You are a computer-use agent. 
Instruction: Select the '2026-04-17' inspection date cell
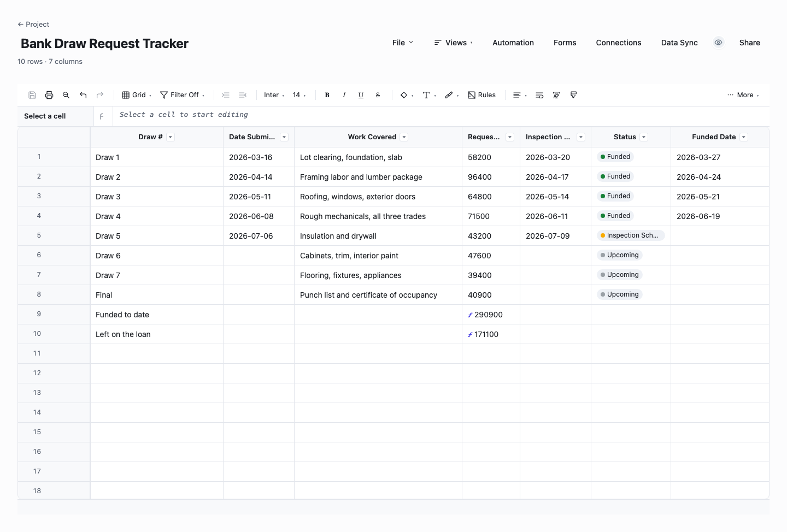pyautogui.click(x=555, y=177)
